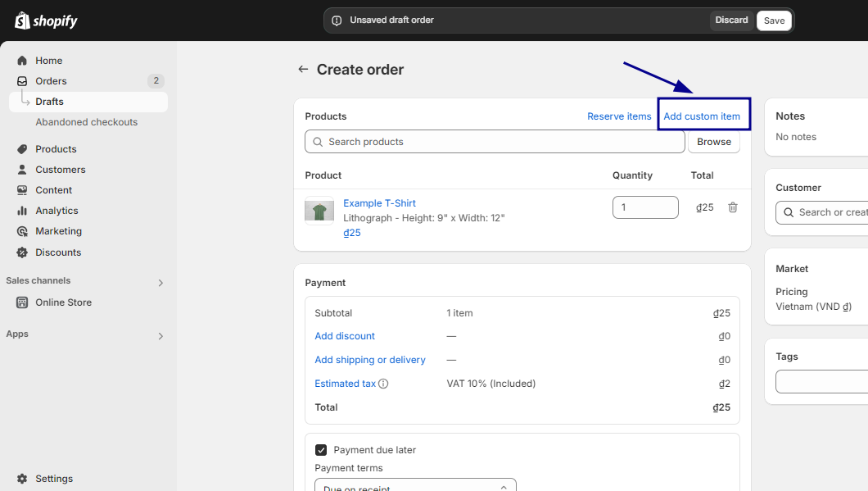Click Add discount link

[344, 336]
